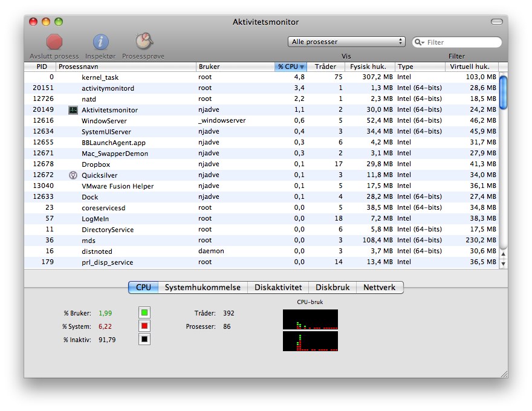This screenshot has height=411, width=532.
Task: Click the daemon user cell
Action: tap(211, 251)
